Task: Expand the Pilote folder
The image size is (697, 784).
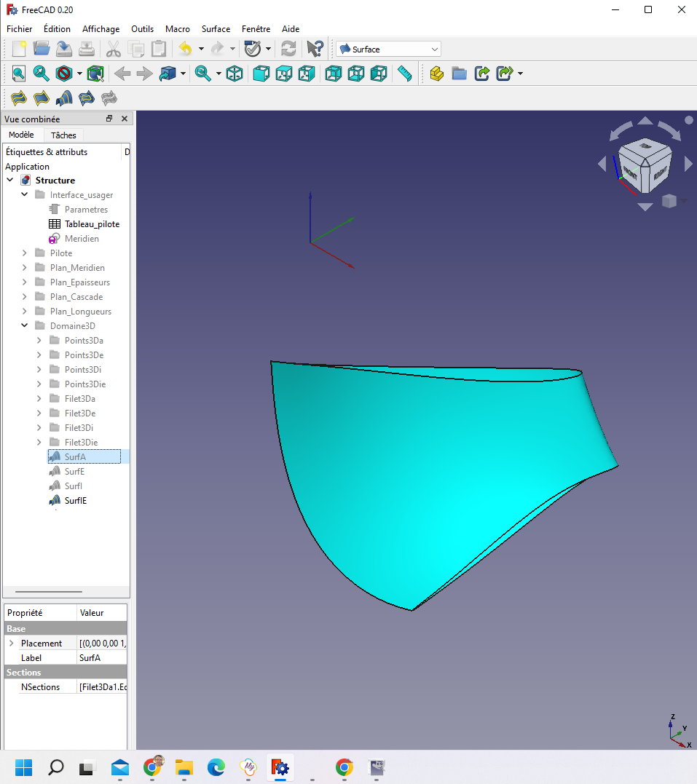Action: click(25, 253)
